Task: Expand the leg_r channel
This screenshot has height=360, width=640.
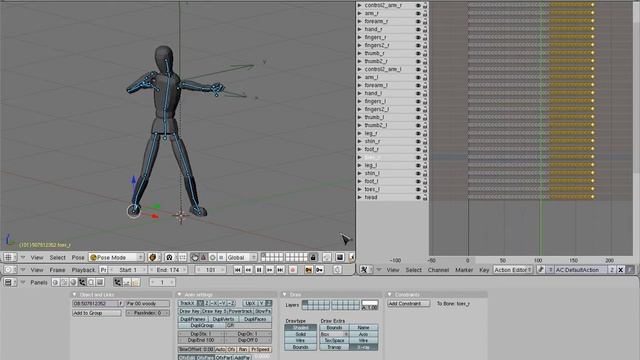Action: point(360,133)
